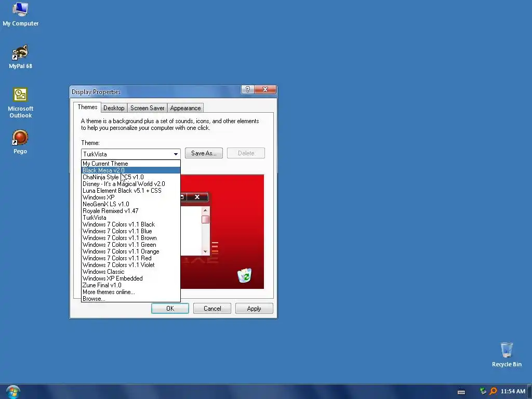Choose the Black Mesa v2.0 theme
The width and height of the screenshot is (532, 399).
coord(131,170)
